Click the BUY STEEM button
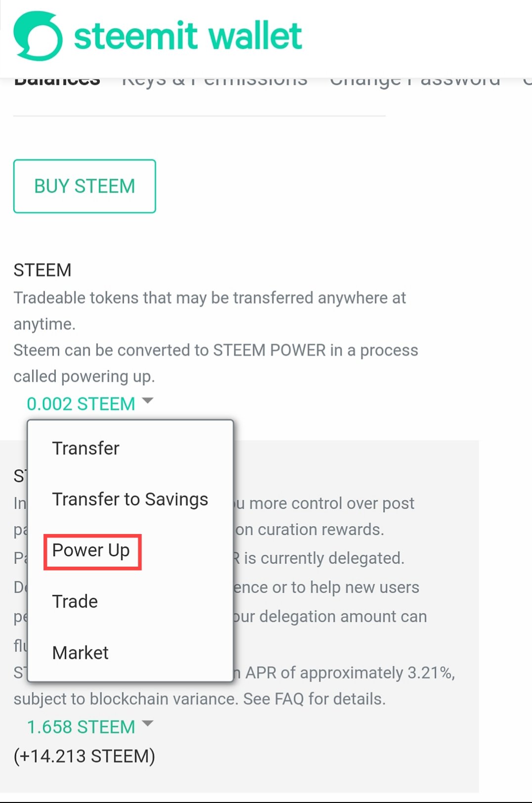This screenshot has height=803, width=532. coord(85,186)
